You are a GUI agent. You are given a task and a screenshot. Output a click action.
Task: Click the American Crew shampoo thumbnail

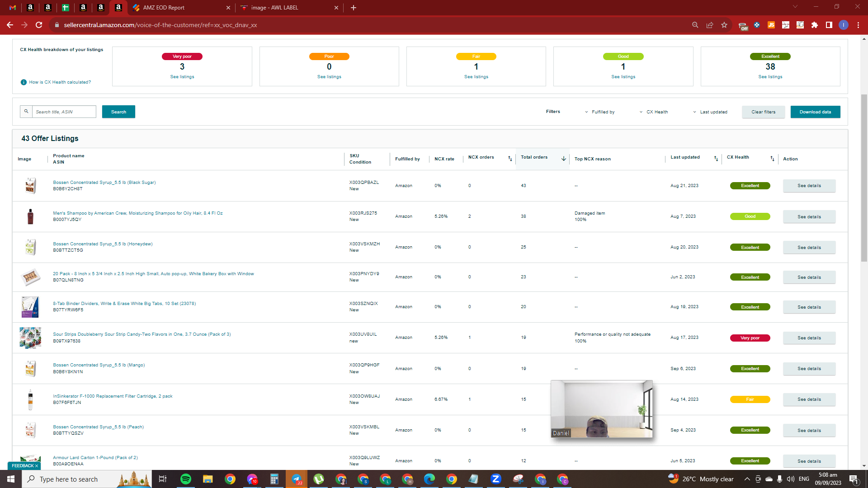point(30,216)
